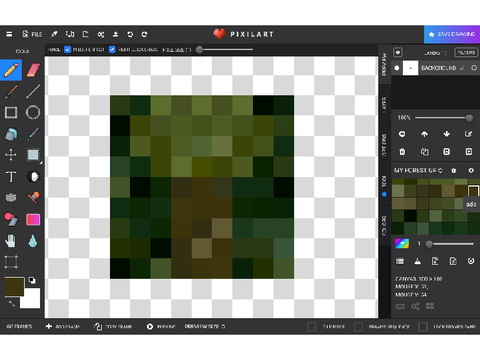480x360 pixels.
Task: Select the Line tool
Action: (x=33, y=91)
